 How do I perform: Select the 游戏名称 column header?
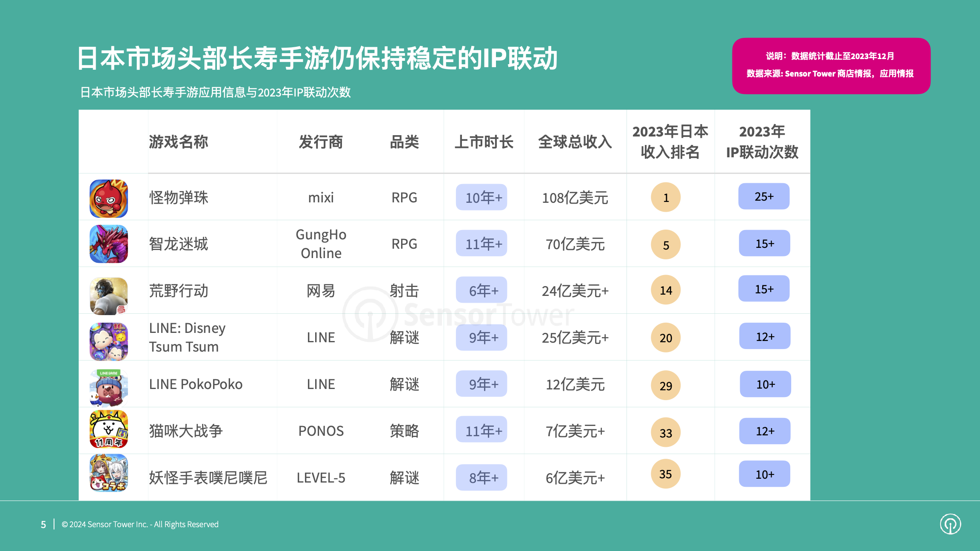(x=178, y=142)
